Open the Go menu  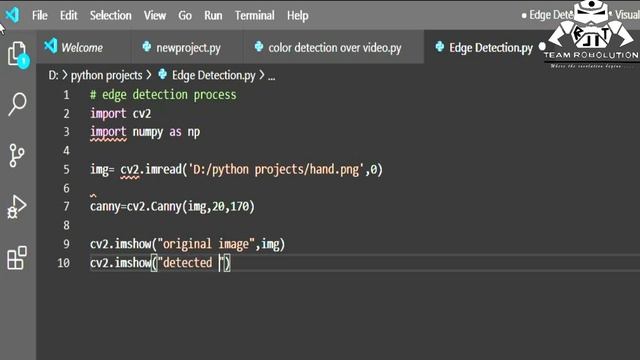(185, 16)
